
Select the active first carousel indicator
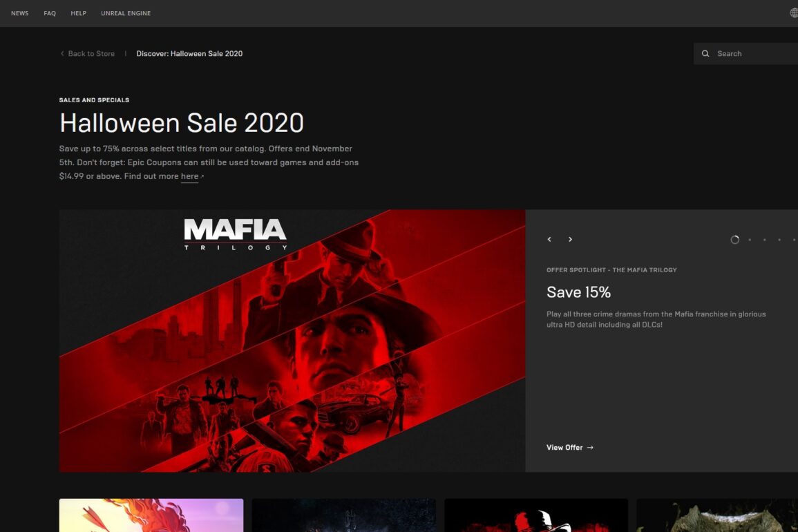[735, 240]
